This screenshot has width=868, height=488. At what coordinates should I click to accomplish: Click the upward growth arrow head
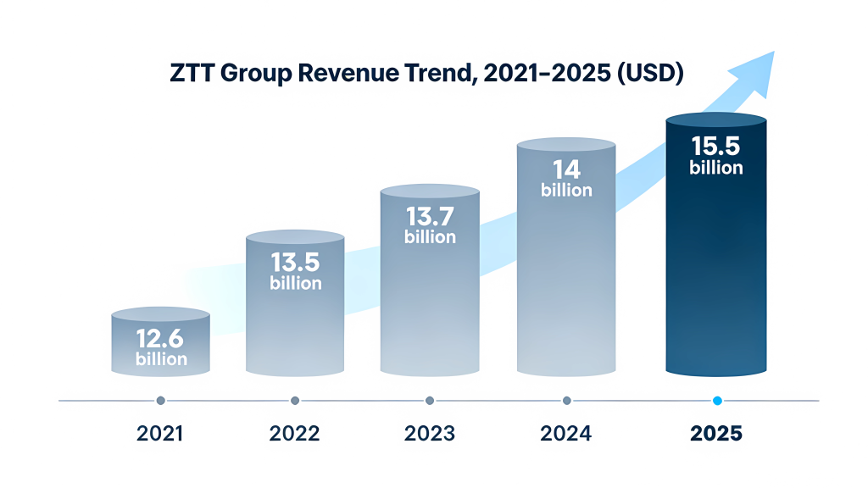[756, 74]
